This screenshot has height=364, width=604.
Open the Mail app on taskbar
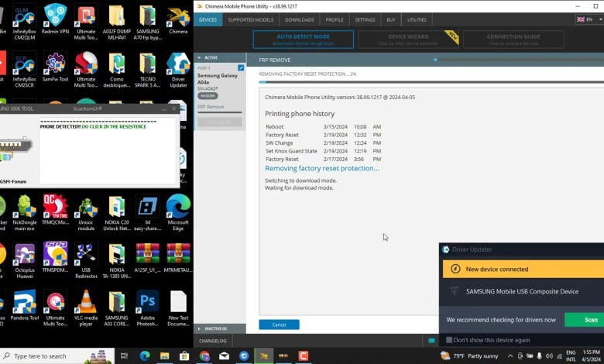(225, 356)
